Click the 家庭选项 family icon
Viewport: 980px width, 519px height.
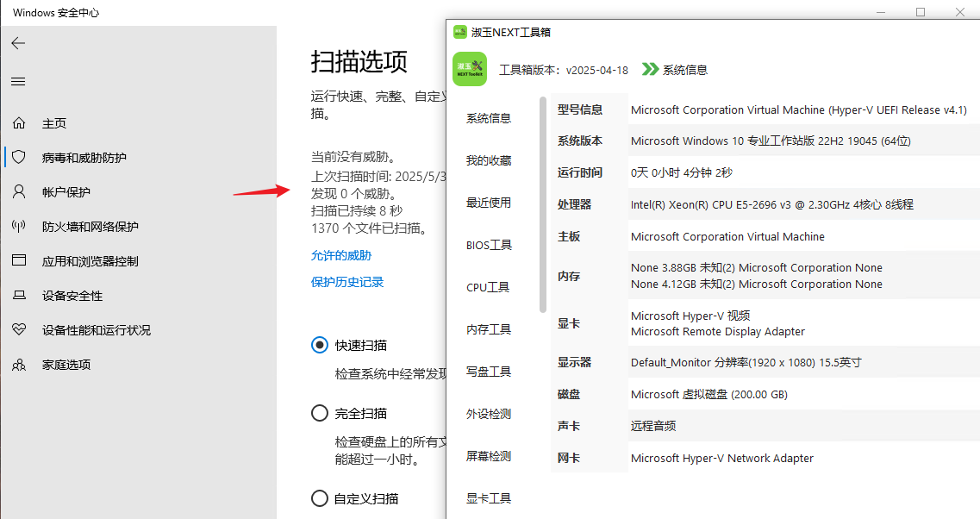pyautogui.click(x=19, y=365)
